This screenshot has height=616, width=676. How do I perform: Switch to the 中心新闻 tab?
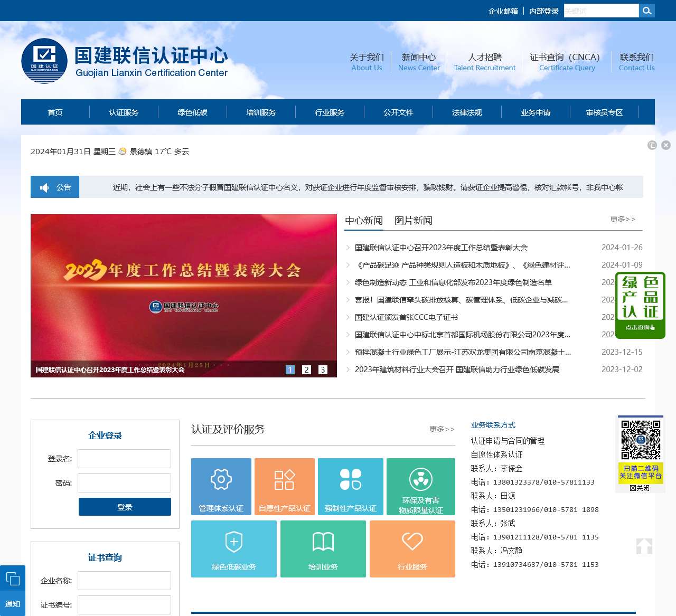364,221
